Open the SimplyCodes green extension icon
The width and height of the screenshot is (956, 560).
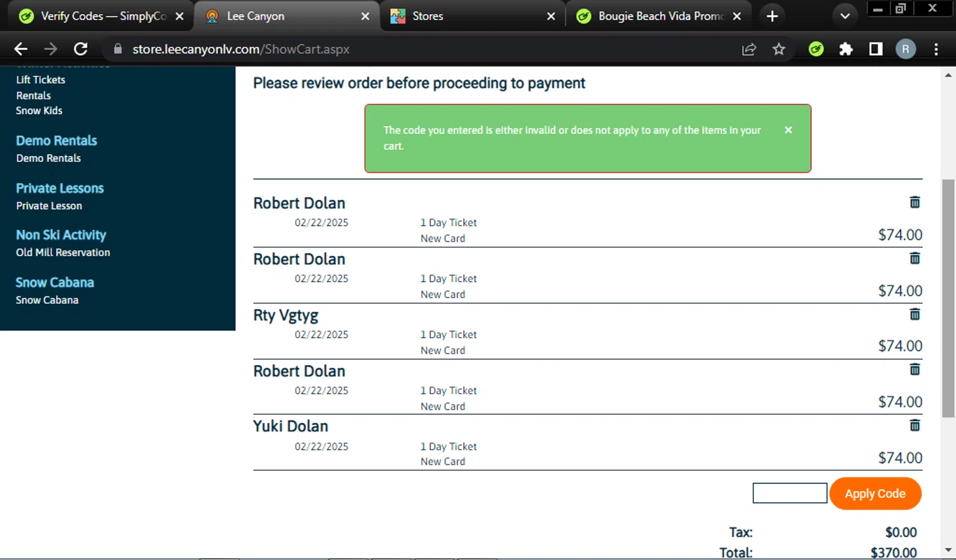click(x=816, y=49)
